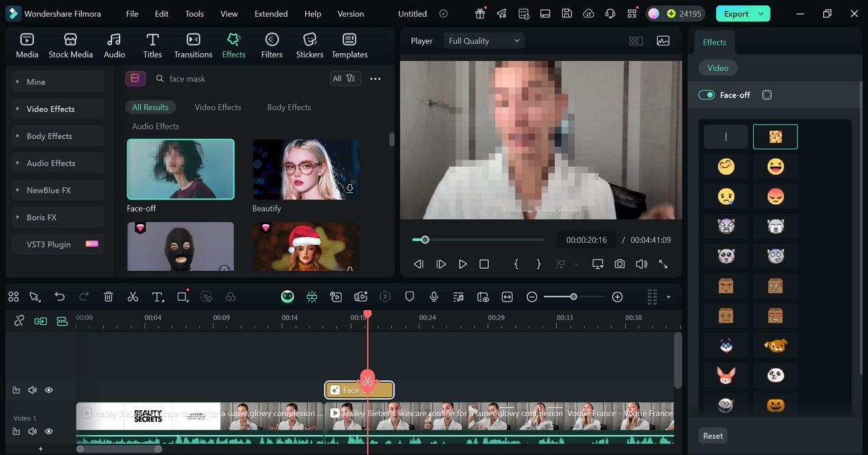Open the Transitions tab
868x455 pixels.
point(193,45)
